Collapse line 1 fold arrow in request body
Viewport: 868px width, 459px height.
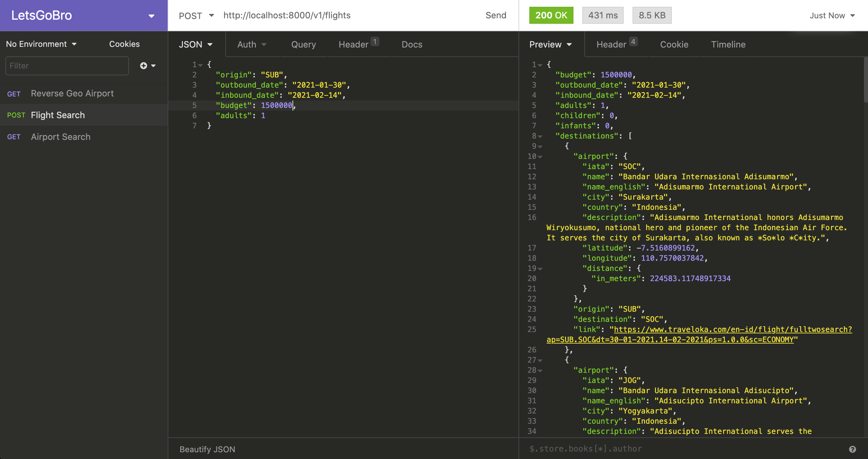pos(200,65)
